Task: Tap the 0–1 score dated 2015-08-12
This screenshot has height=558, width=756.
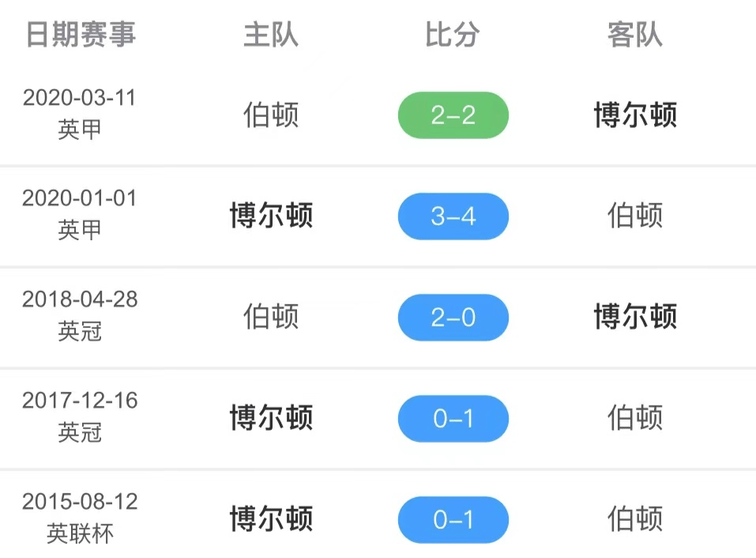Action: (x=453, y=519)
